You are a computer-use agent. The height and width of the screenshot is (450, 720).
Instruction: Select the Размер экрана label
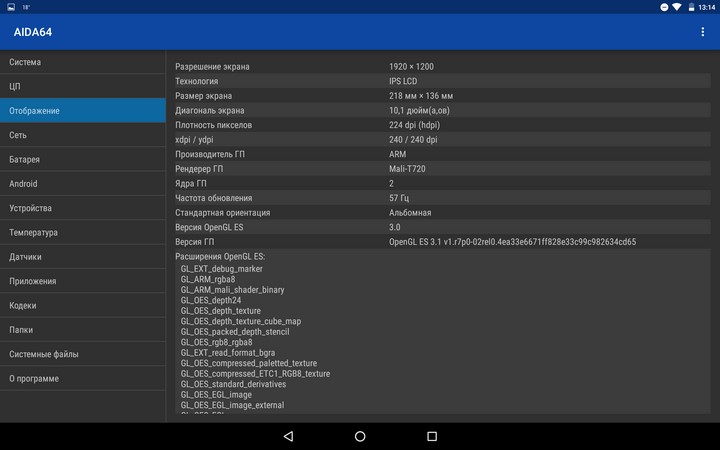tap(203, 96)
